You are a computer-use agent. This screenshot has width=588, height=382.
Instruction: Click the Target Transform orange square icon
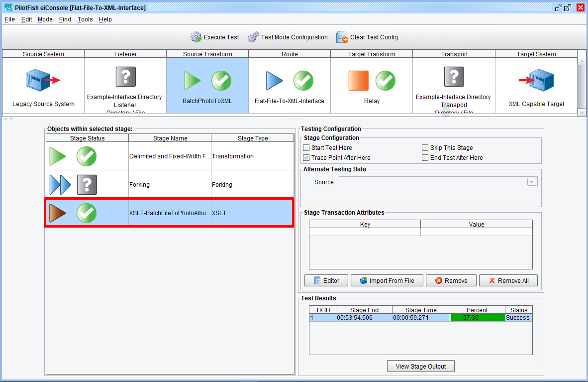pyautogui.click(x=359, y=81)
